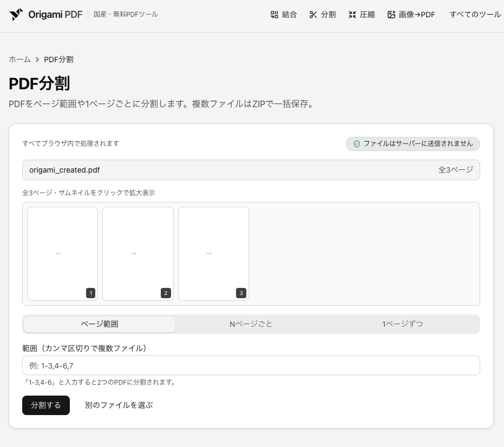Click the 分割する button

(46, 405)
